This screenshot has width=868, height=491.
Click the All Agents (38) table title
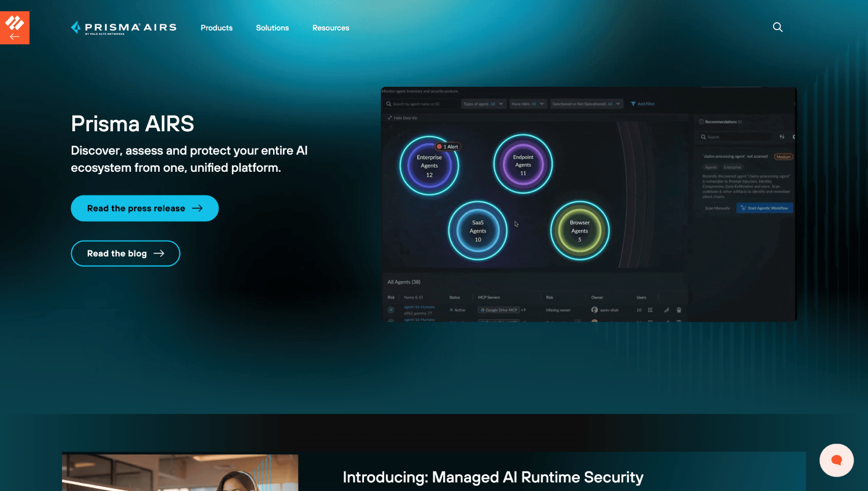coord(404,282)
